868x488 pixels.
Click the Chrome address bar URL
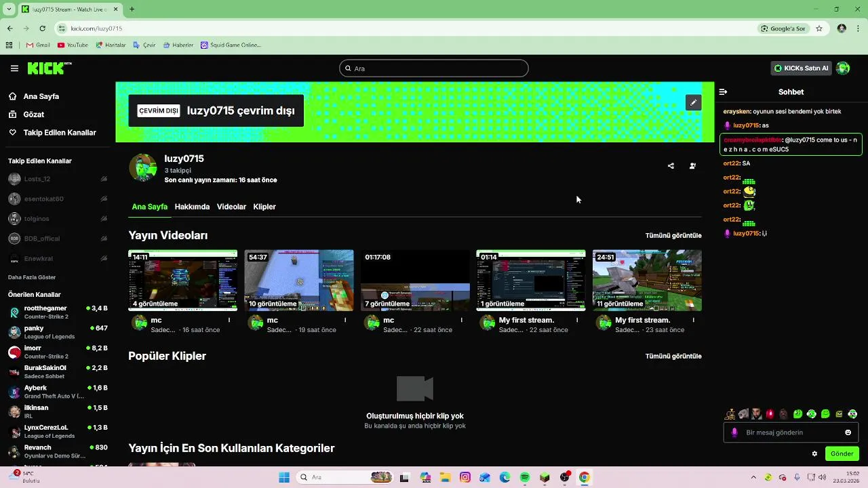[96, 28]
